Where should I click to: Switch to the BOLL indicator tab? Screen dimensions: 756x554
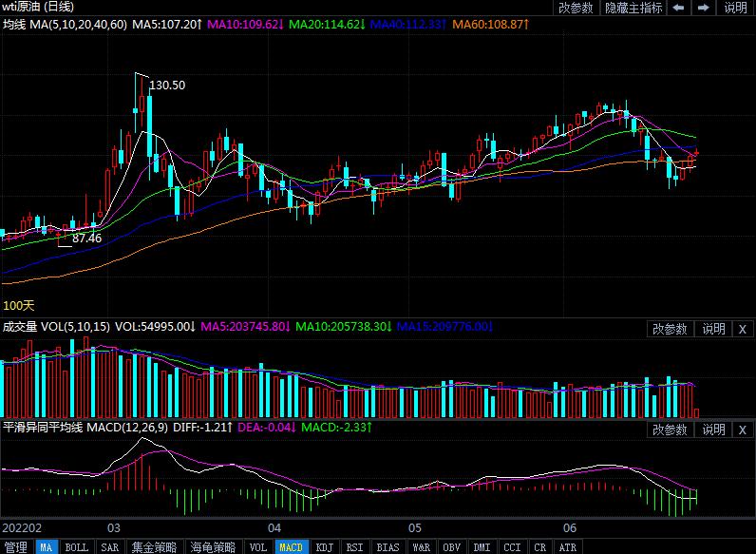pos(76,547)
